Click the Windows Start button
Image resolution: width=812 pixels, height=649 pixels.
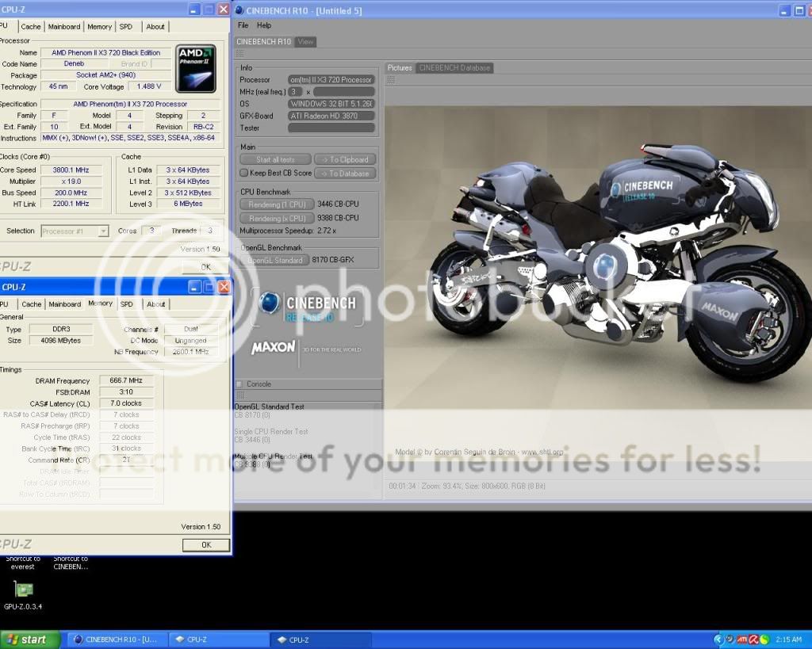click(29, 639)
